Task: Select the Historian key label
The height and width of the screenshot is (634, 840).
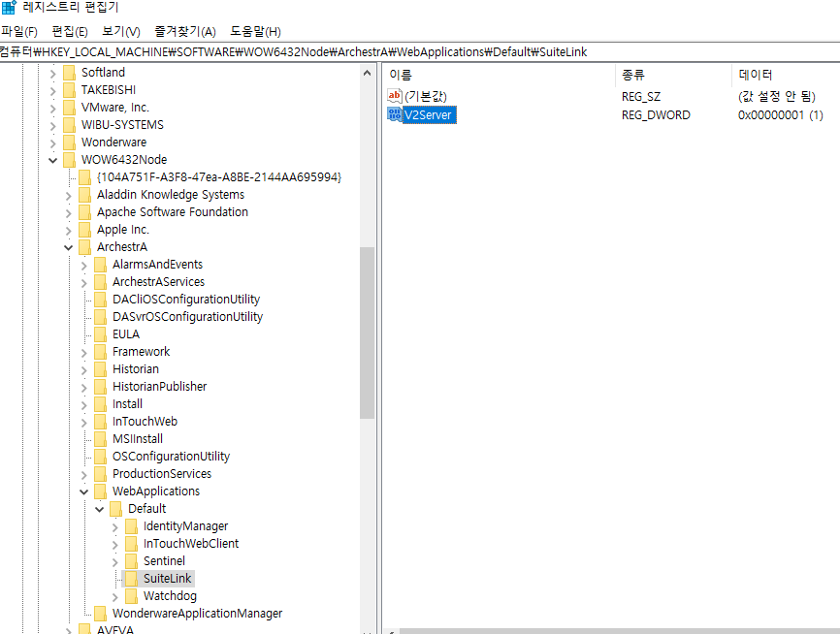Action: click(x=136, y=369)
